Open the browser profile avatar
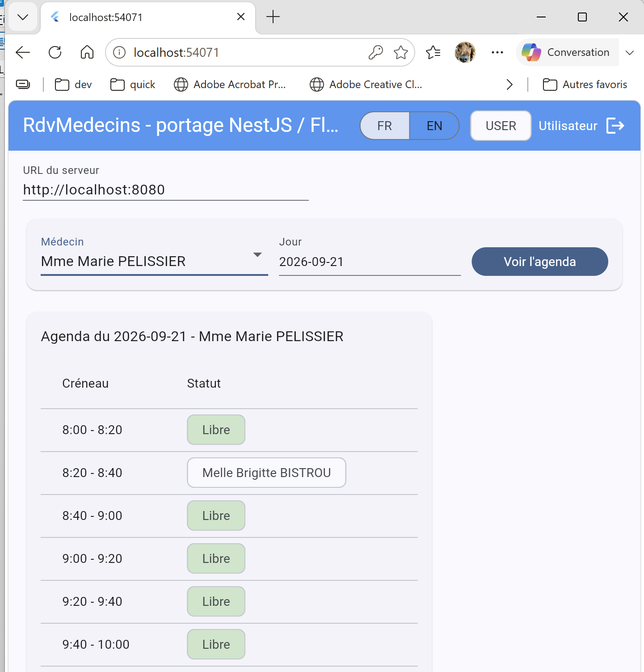The height and width of the screenshot is (672, 644). 465,52
